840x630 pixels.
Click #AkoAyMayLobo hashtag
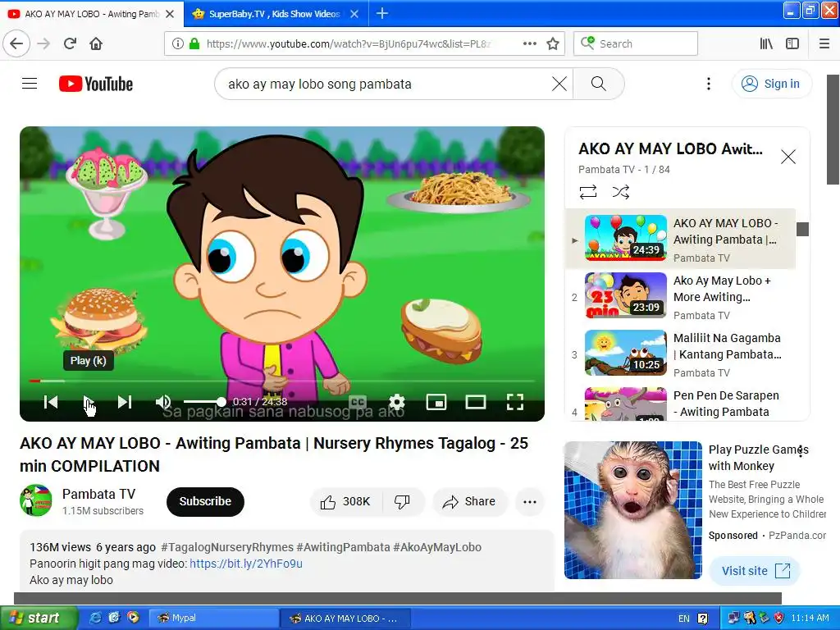coord(437,547)
